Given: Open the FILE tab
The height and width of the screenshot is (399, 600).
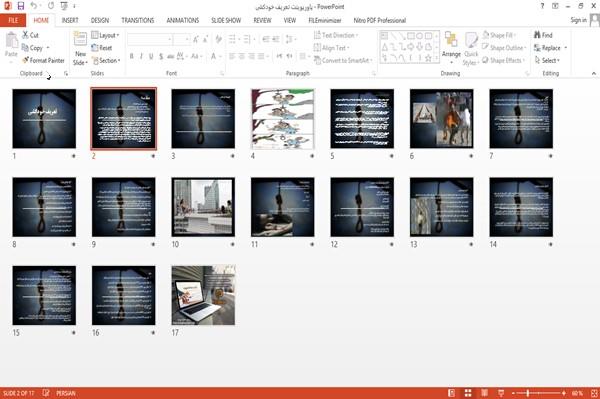Looking at the screenshot, I should 13,20.
